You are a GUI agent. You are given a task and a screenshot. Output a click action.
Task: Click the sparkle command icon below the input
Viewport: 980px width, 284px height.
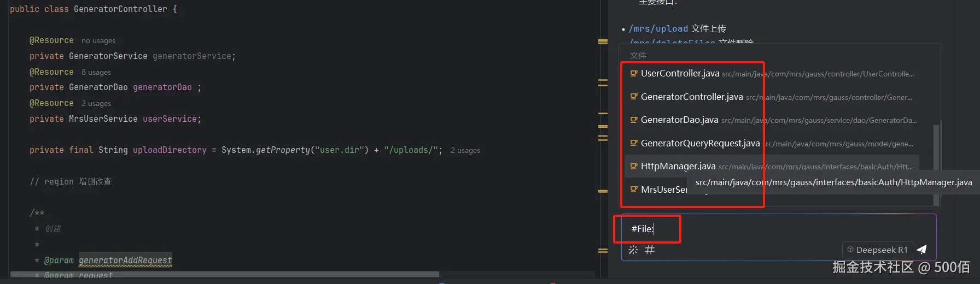pos(633,250)
